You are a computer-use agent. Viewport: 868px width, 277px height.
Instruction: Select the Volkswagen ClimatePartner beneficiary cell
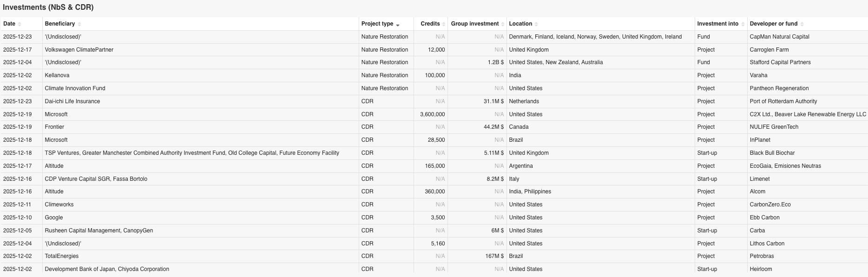[79, 50]
